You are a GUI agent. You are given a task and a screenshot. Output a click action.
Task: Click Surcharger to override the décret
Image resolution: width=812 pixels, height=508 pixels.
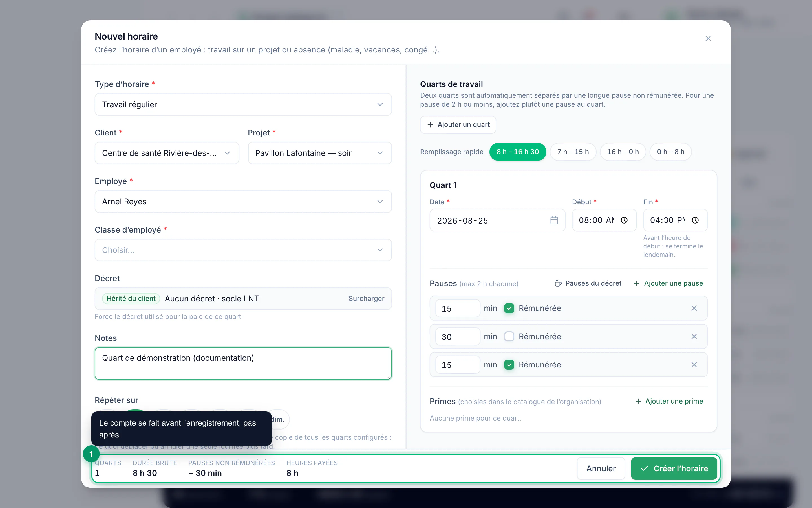click(366, 298)
